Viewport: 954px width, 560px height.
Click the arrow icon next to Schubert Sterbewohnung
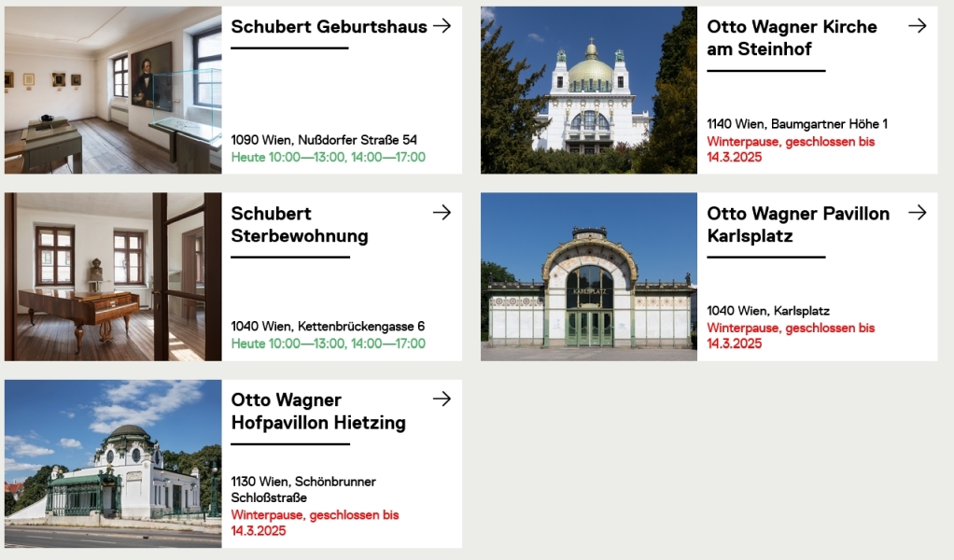pos(442,213)
